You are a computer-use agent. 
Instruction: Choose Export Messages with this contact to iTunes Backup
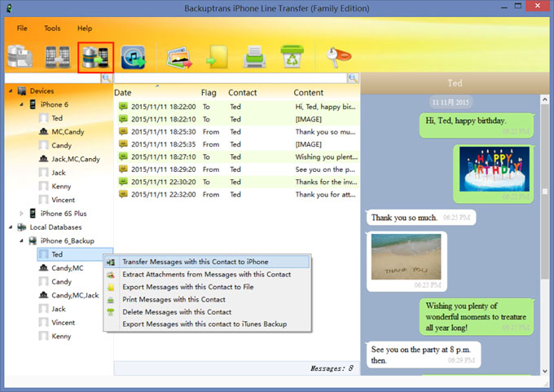pyautogui.click(x=207, y=324)
